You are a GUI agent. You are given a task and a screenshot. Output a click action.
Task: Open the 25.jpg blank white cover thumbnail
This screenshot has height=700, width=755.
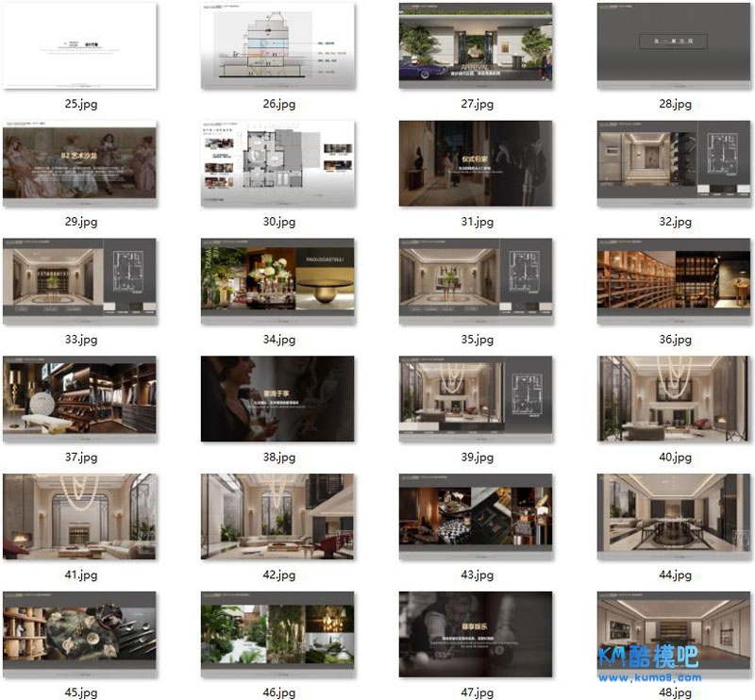tap(80, 46)
